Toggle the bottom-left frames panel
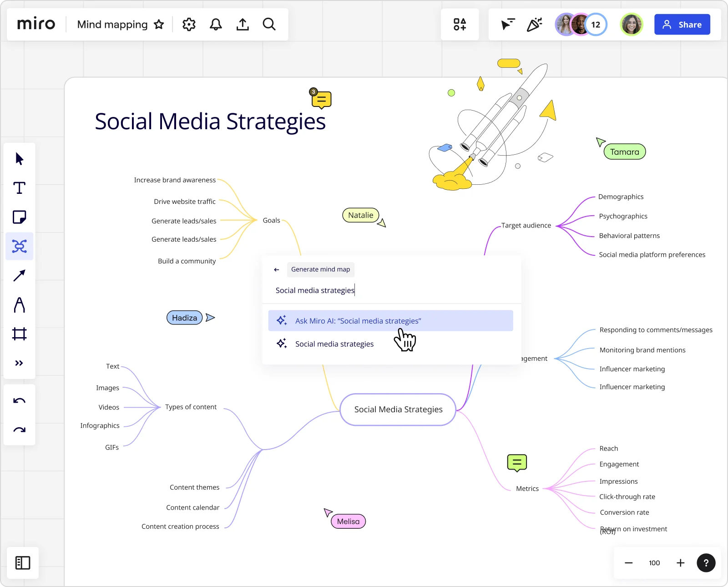The image size is (728, 587). coord(23,563)
